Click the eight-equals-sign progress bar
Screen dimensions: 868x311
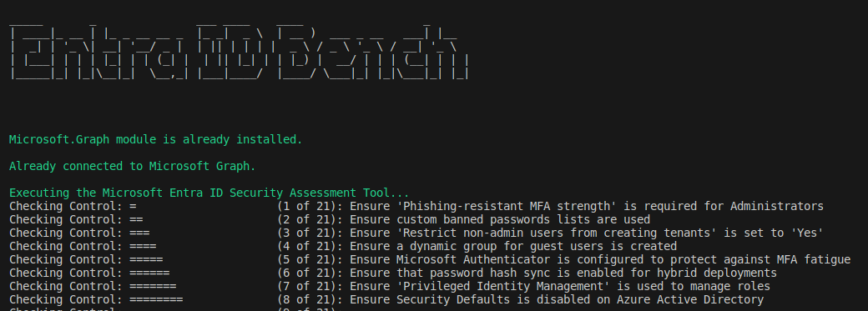(x=156, y=299)
